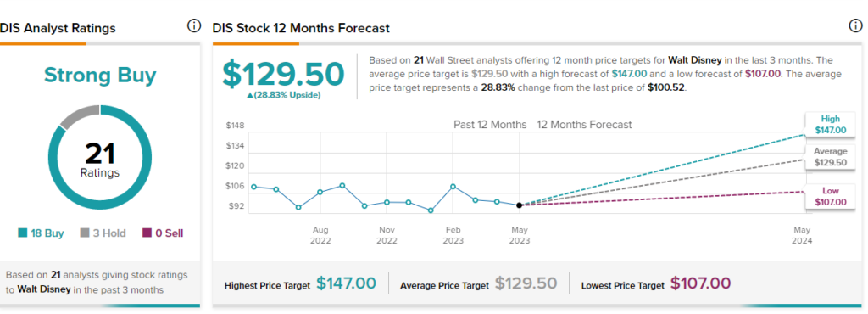This screenshot has width=868, height=314.
Task: Click the 18 Buy legend text
Action: click(47, 233)
